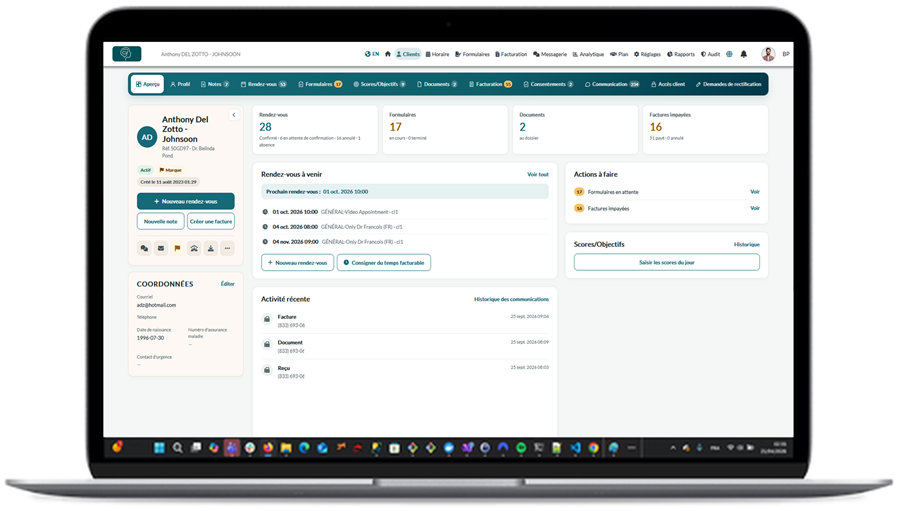The width and height of the screenshot is (900, 511).
Task: Open the Consentements tab
Action: 548,84
